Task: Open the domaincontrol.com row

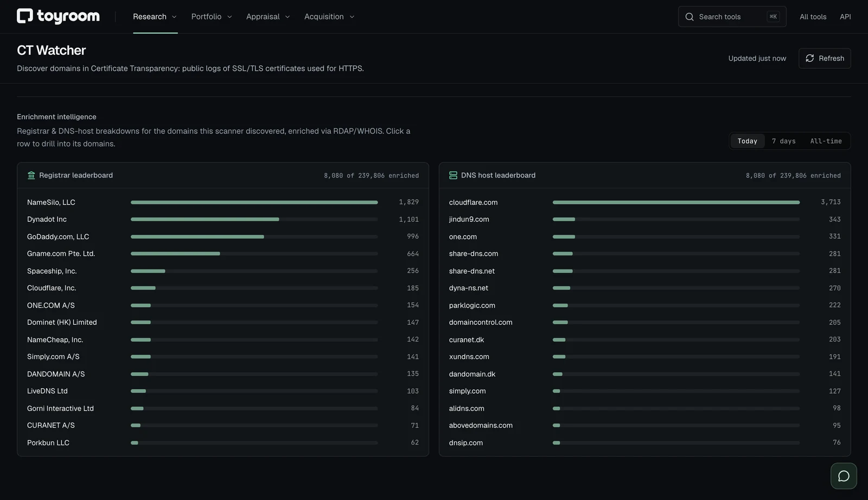Action: [x=645, y=322]
